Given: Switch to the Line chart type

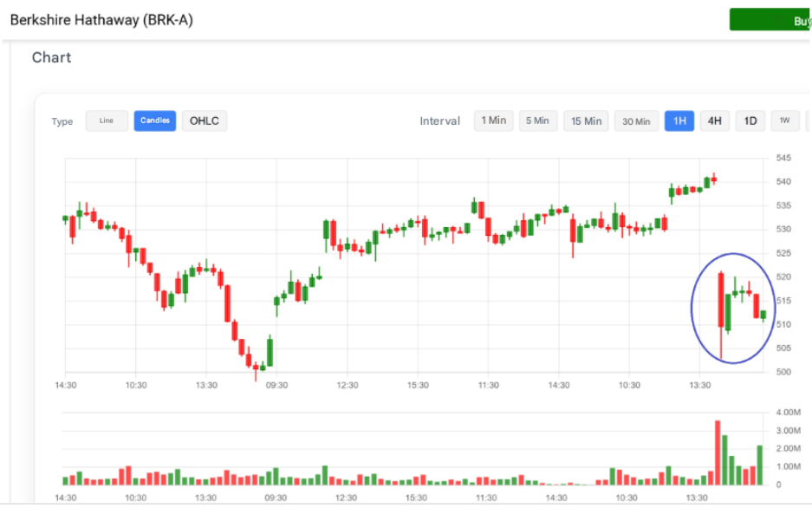Looking at the screenshot, I should coord(107,120).
